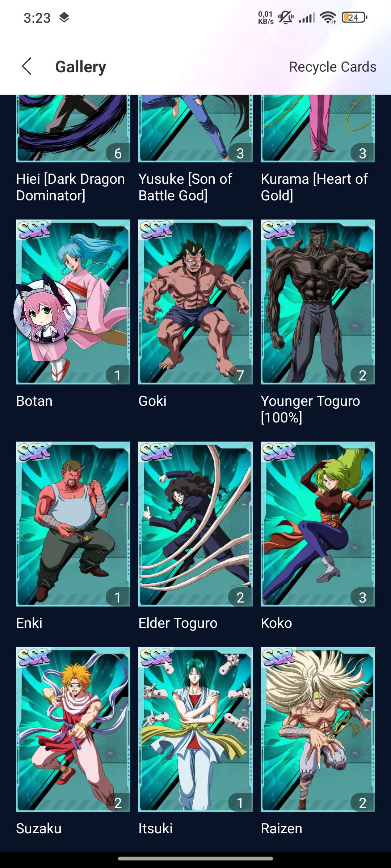This screenshot has width=391, height=868.
Task: Open the Raizen card
Action: pos(318,729)
